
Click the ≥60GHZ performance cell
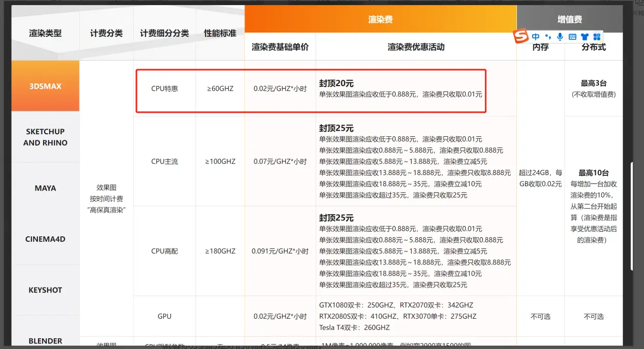point(220,88)
